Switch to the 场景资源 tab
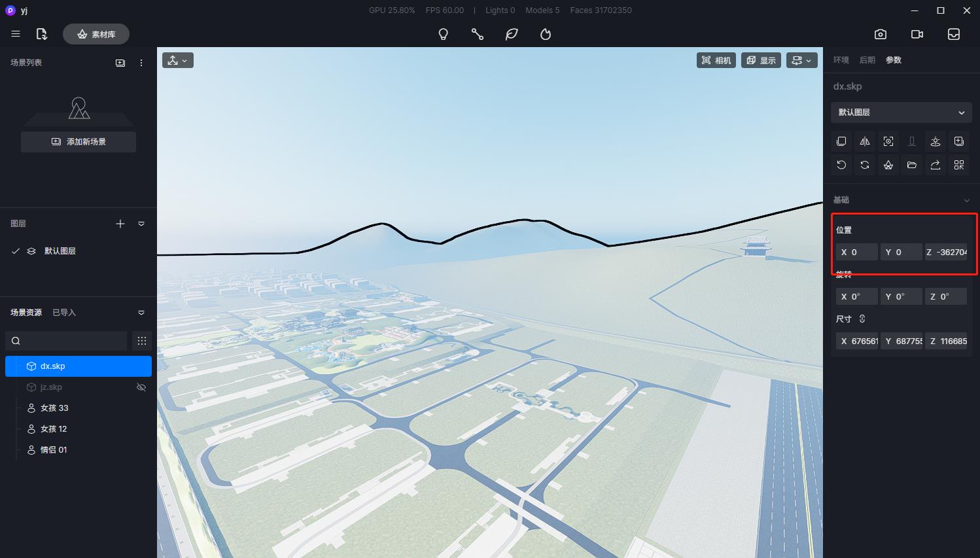Viewport: 980px width, 558px height. click(x=26, y=313)
